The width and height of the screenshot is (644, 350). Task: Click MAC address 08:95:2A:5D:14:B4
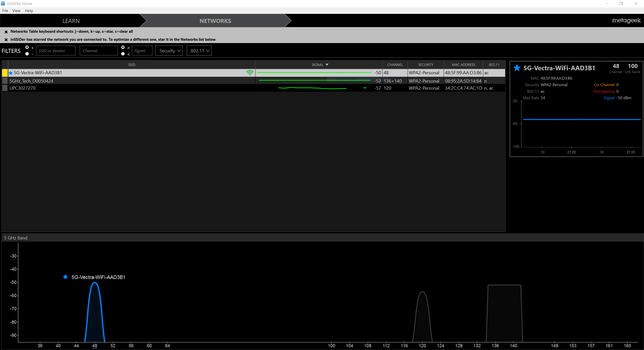point(463,81)
